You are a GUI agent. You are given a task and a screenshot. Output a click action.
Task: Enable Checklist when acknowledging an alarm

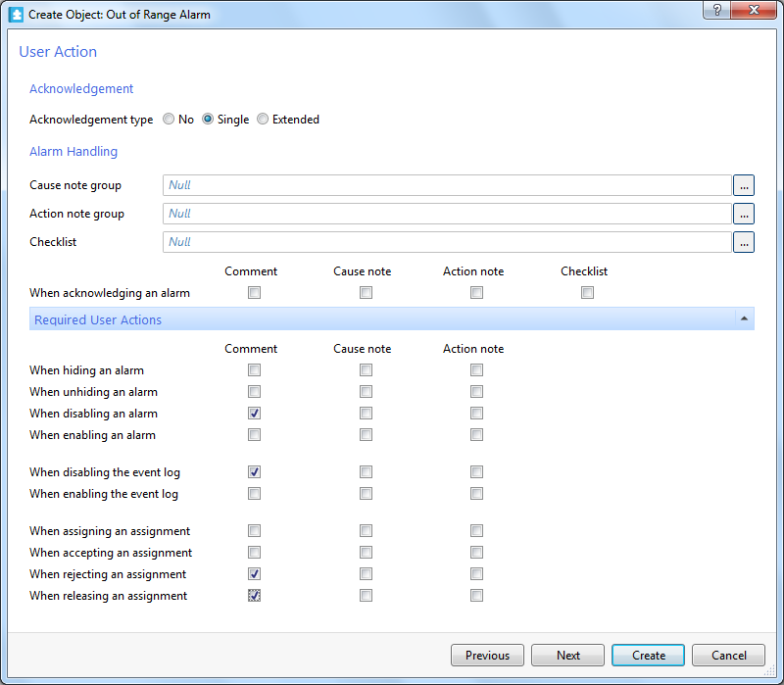pos(587,293)
